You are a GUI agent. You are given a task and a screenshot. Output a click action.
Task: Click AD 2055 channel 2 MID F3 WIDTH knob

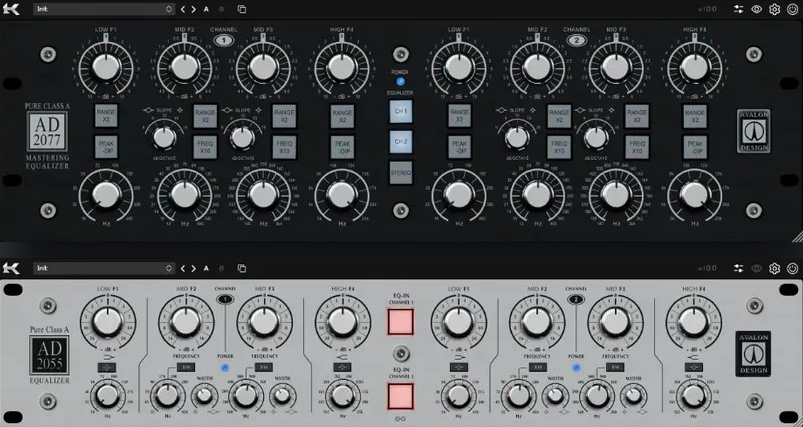click(633, 395)
